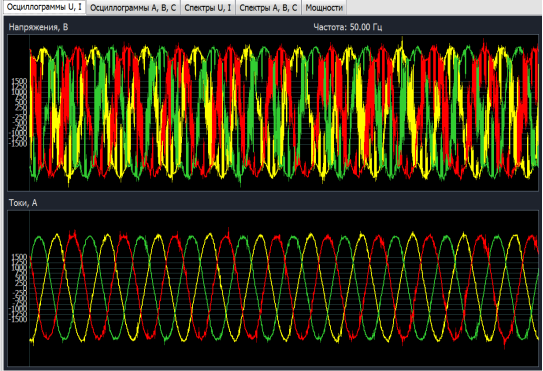543x371 pixels.
Task: Click the first green peak in currents chart
Action: click(39, 238)
